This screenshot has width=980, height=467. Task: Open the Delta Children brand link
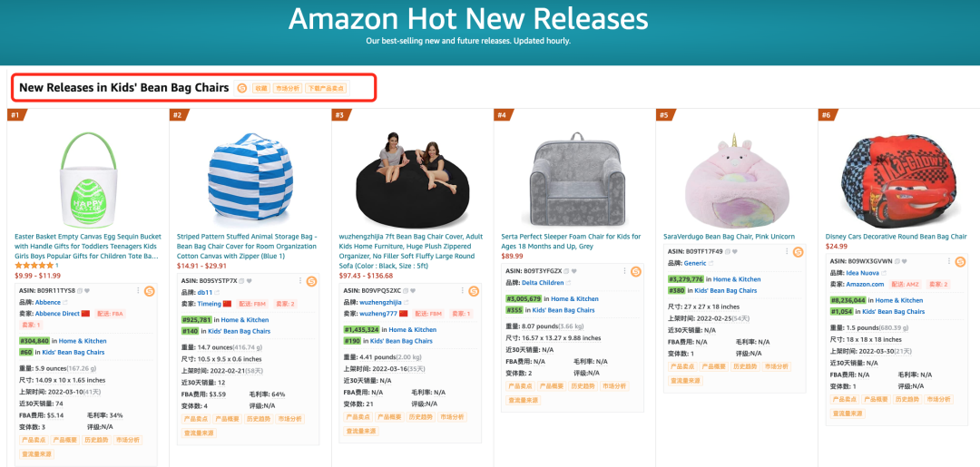pyautogui.click(x=541, y=283)
